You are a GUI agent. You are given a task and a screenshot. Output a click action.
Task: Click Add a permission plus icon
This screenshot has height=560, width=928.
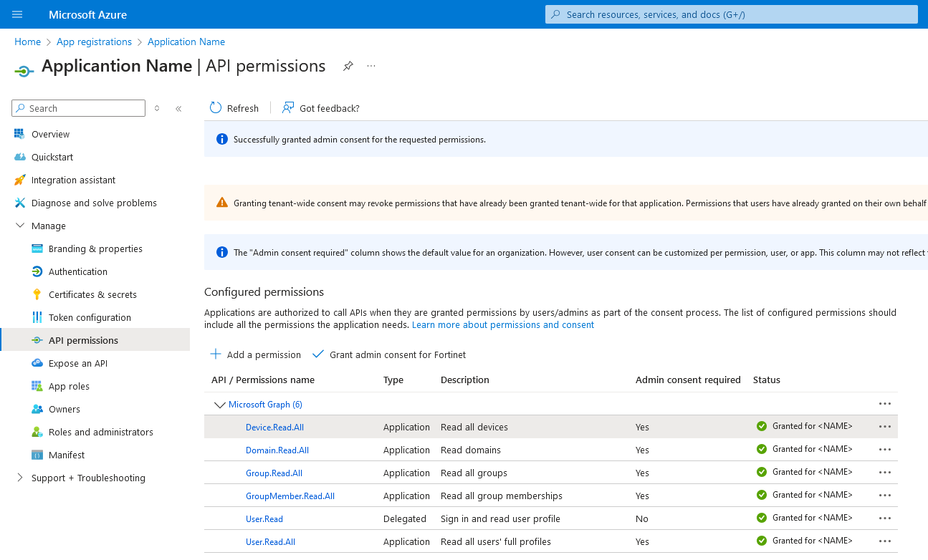point(216,354)
